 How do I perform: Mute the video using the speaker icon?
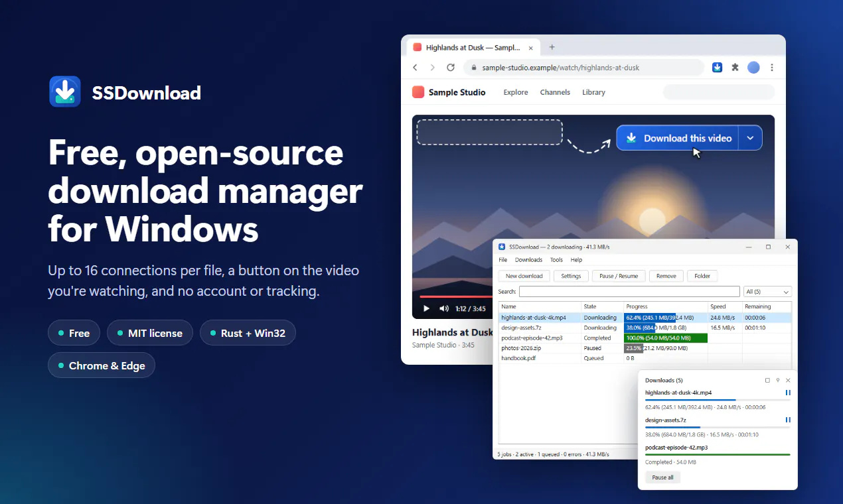(444, 308)
